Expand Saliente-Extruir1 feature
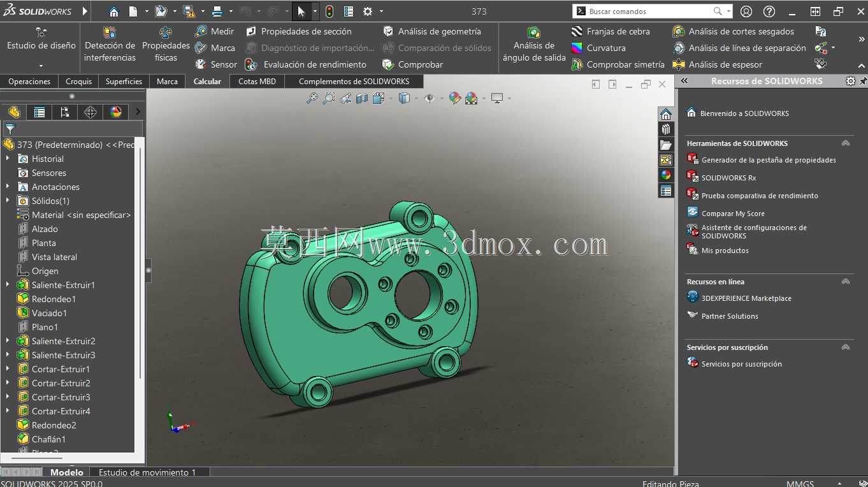Image resolution: width=868 pixels, height=487 pixels. 8,285
